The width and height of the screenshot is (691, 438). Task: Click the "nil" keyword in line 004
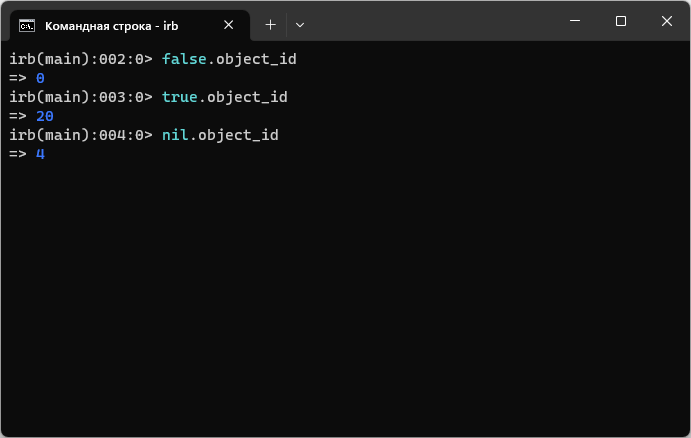point(174,135)
